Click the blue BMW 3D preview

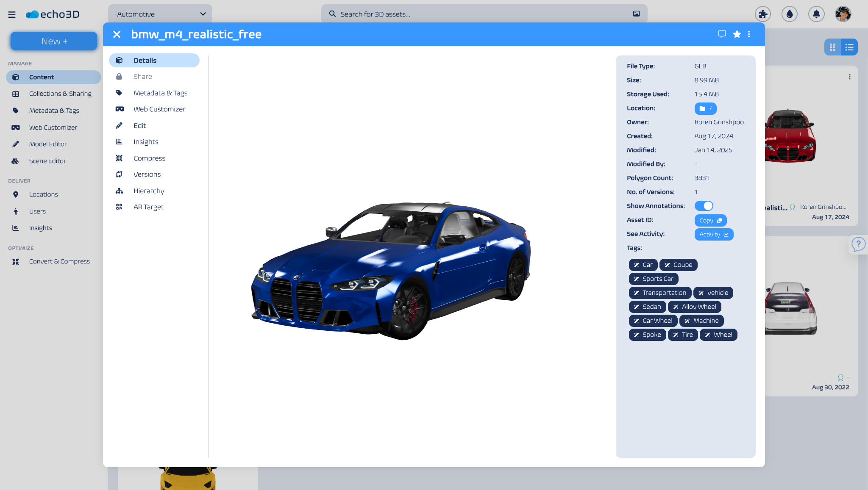(391, 271)
